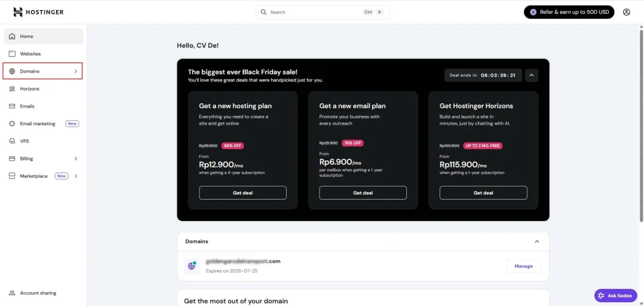Click Get deal for new hosting plan

(243, 193)
